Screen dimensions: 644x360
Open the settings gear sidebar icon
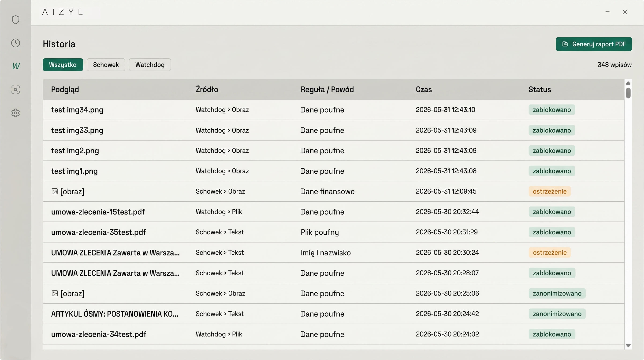coord(15,113)
